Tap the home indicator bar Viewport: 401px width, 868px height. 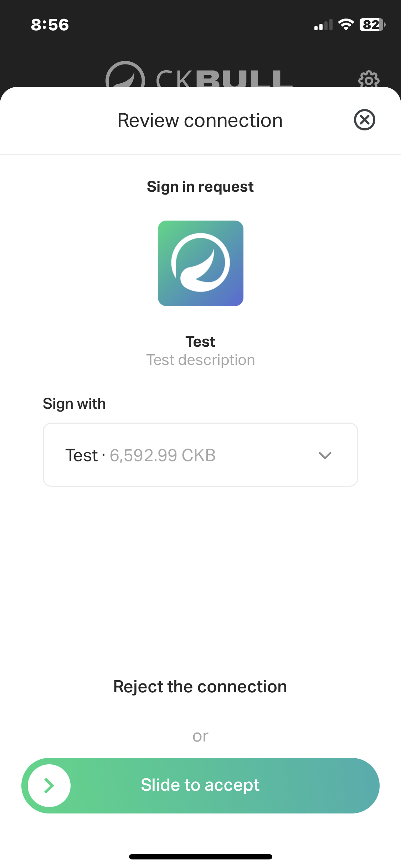pos(200,857)
